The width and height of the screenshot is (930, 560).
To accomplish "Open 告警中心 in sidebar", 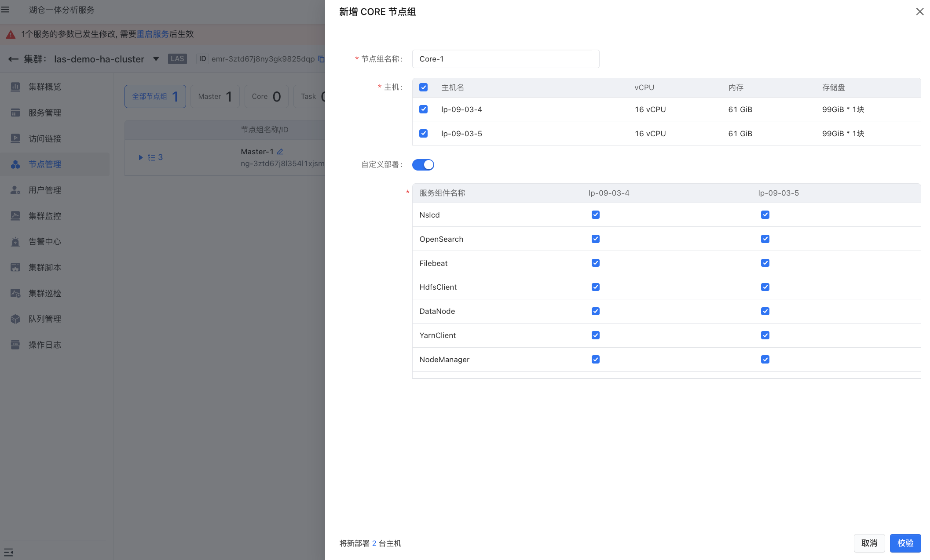I will (x=45, y=242).
